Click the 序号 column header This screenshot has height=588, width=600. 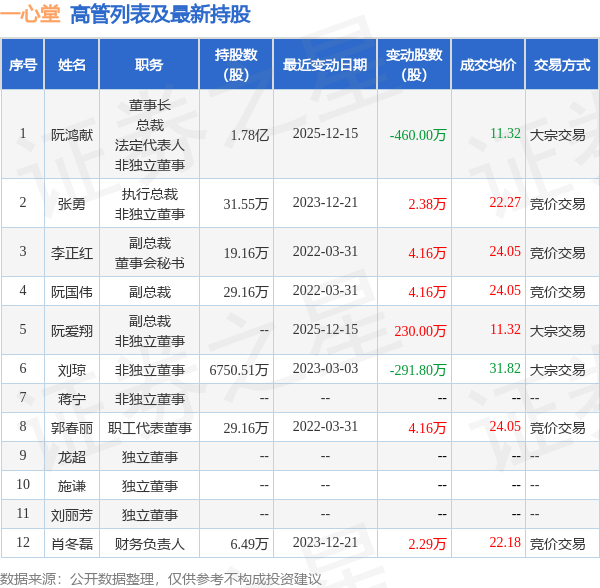pyautogui.click(x=23, y=65)
